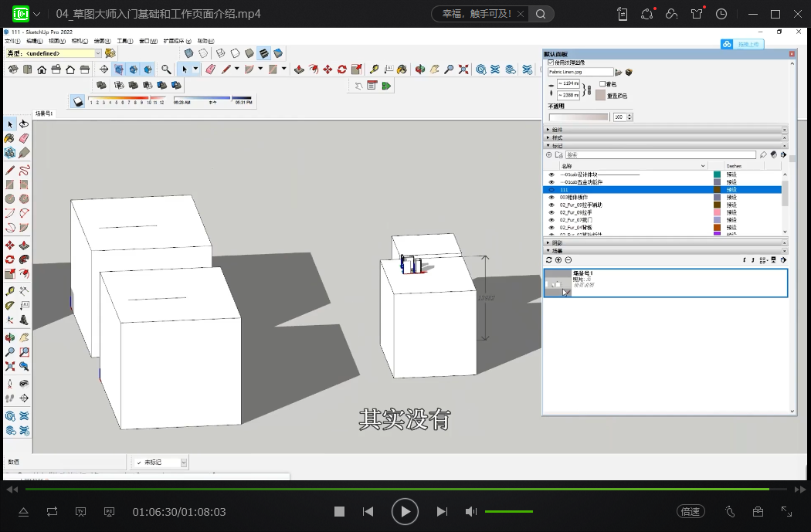Open the Extensions menu in menu bar

[178, 41]
